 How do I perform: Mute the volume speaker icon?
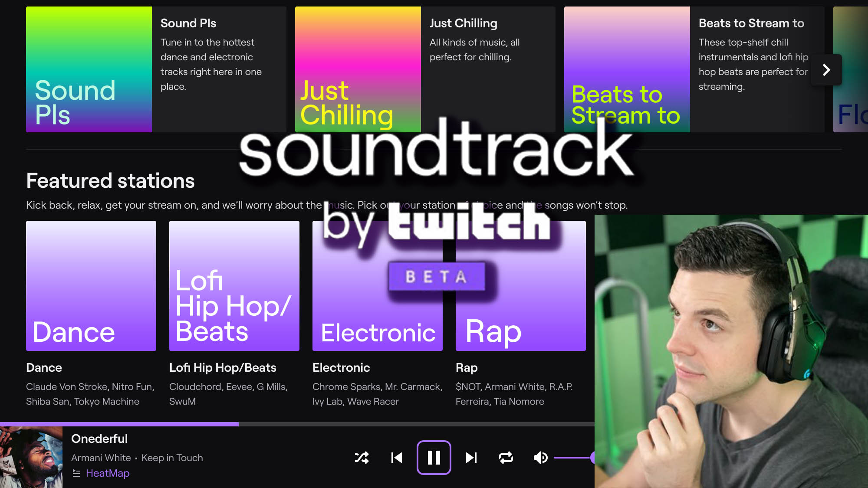click(540, 458)
